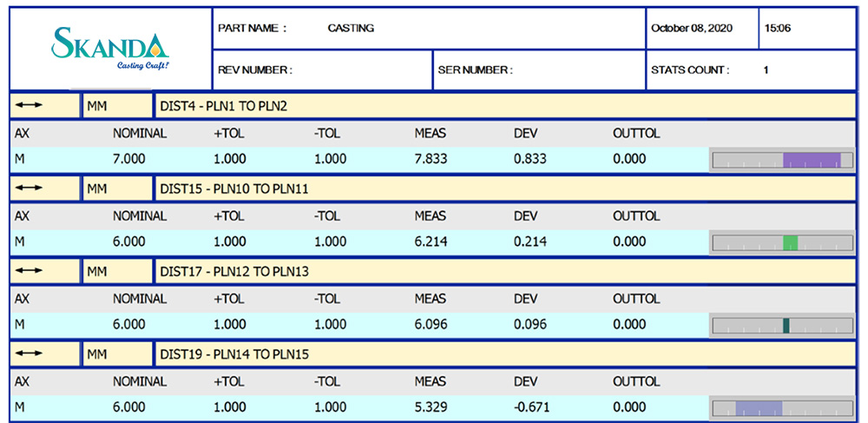Viewport: 868px width, 423px height.
Task: Click the green deviation bar for DIST15
Action: [790, 242]
